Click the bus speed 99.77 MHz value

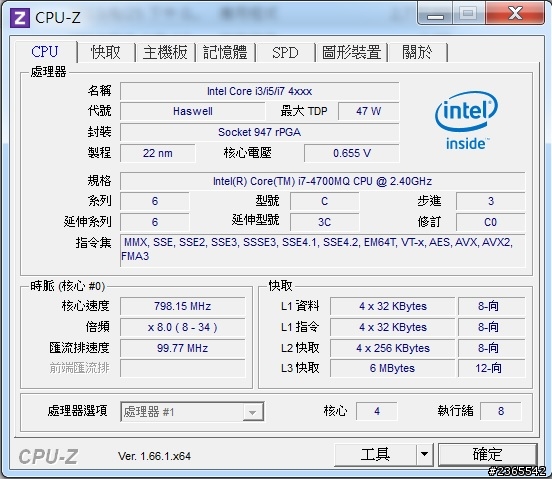[182, 348]
